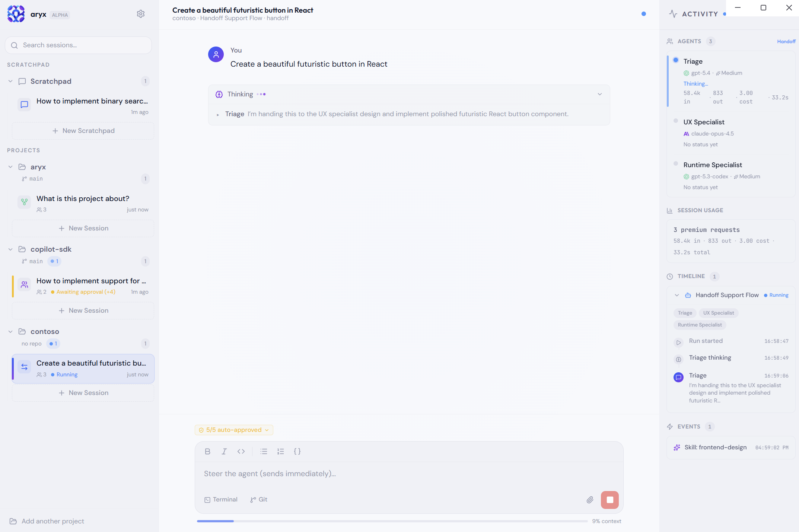Screen dimensions: 799x532
Task: Collapse the Handoff Support Flow timeline entry
Action: (x=677, y=295)
